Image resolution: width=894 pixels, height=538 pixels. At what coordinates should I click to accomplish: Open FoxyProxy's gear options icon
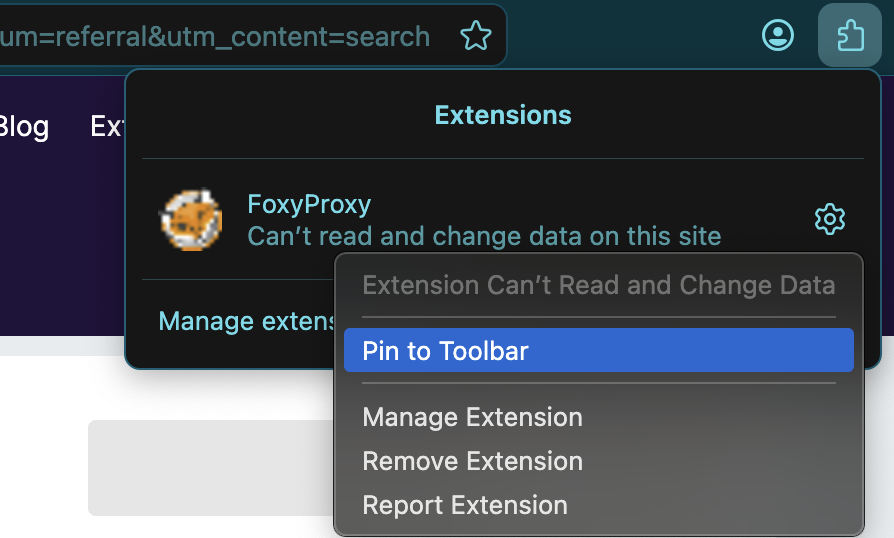[830, 219]
